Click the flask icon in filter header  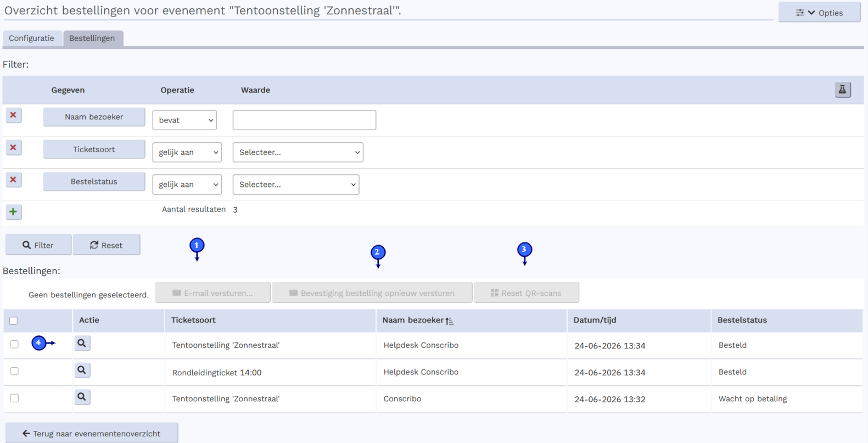point(843,90)
